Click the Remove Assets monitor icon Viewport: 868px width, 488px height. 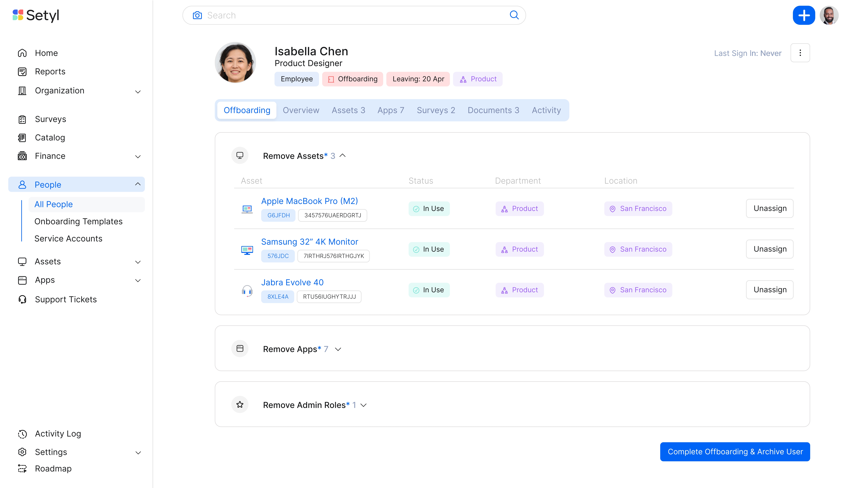(x=240, y=155)
